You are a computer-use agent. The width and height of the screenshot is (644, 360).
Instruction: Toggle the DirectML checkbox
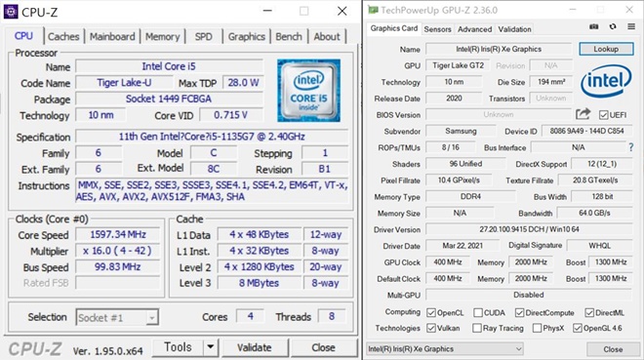coord(589,313)
